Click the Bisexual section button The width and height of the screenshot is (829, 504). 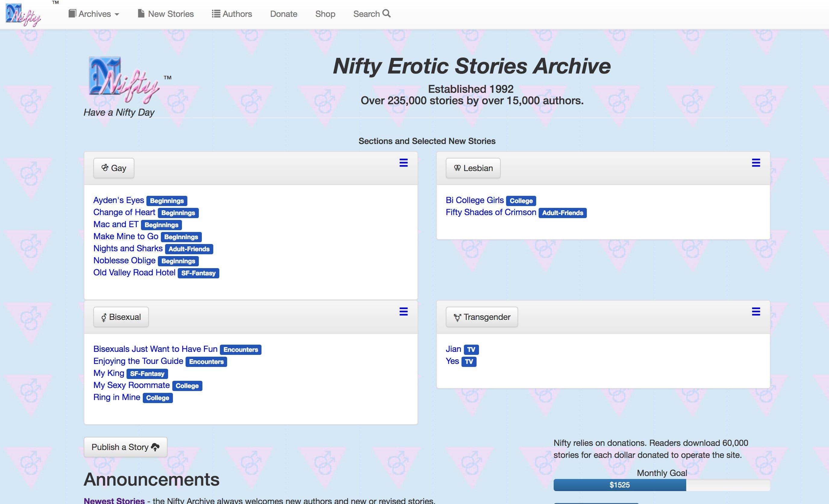coord(121,317)
